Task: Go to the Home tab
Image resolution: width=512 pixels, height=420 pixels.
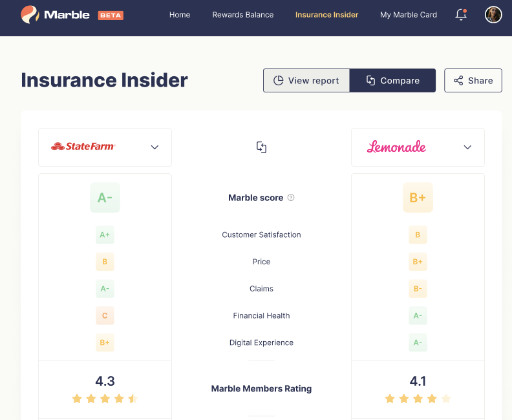Action: [x=180, y=15]
